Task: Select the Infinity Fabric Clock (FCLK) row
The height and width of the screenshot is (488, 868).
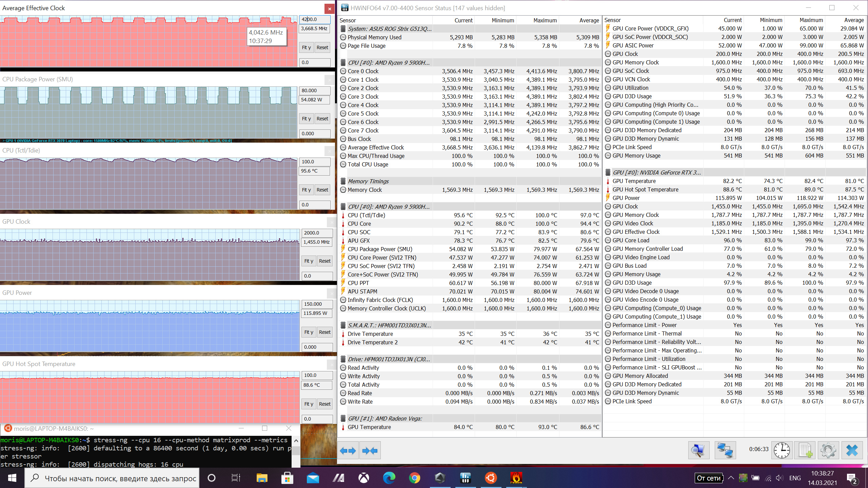Action: 470,300
